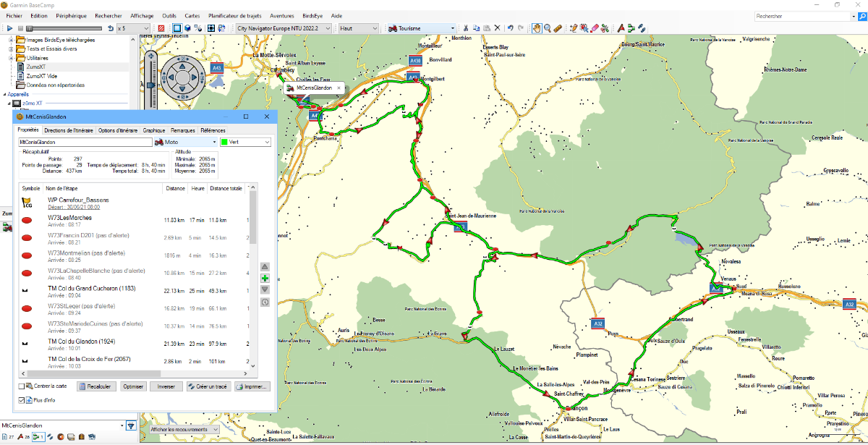Open the Afficher les recouvrements dropdown
This screenshot has width=868, height=445.
click(x=184, y=429)
